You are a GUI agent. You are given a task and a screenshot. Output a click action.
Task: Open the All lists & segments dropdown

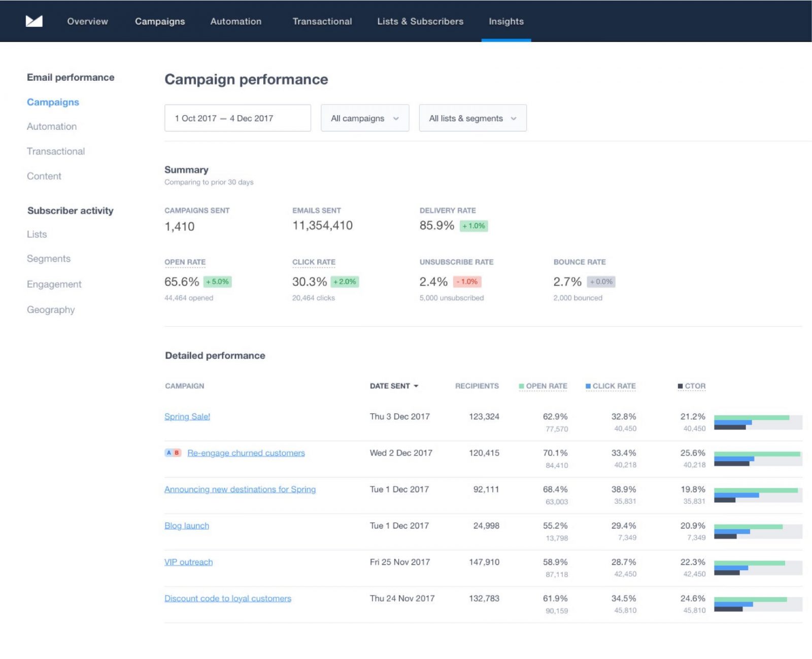(472, 118)
